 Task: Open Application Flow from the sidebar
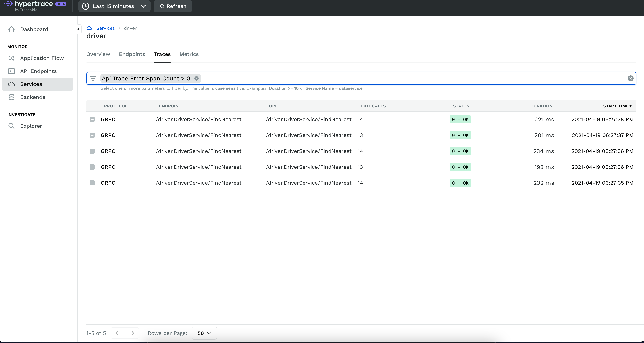click(x=42, y=58)
